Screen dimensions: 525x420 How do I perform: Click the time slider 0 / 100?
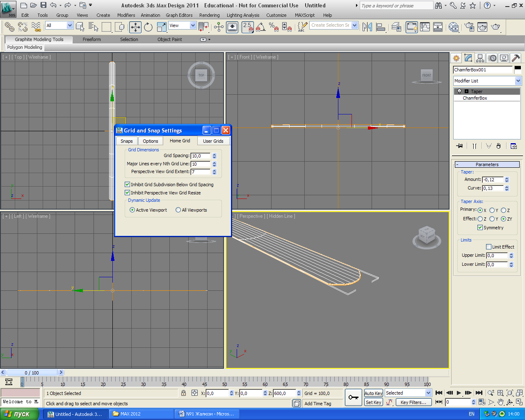click(x=32, y=373)
